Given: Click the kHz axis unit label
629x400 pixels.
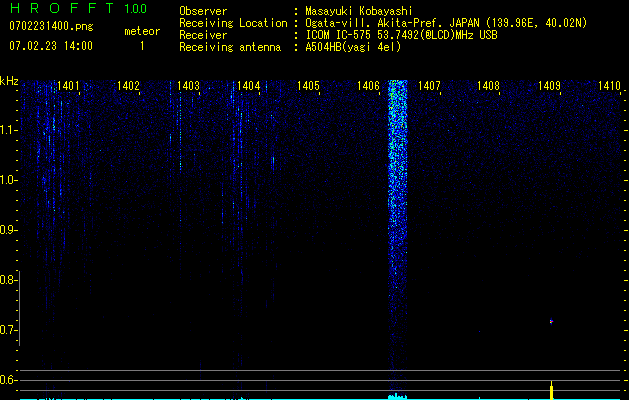Looking at the screenshot, I should coord(9,81).
